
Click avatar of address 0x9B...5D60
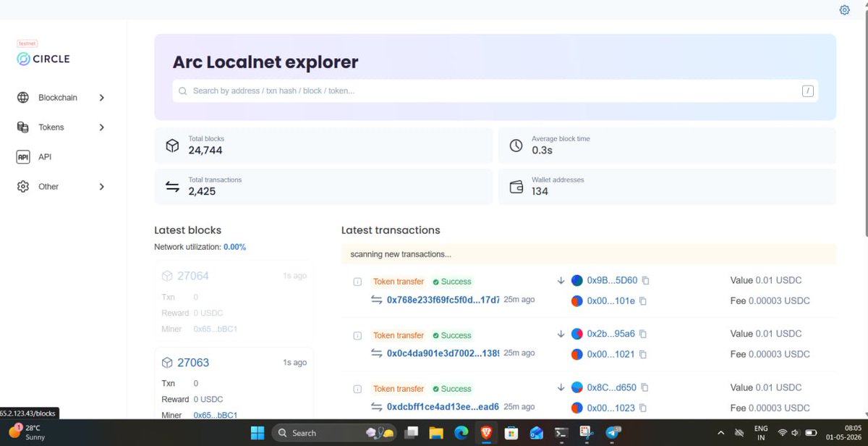point(576,280)
